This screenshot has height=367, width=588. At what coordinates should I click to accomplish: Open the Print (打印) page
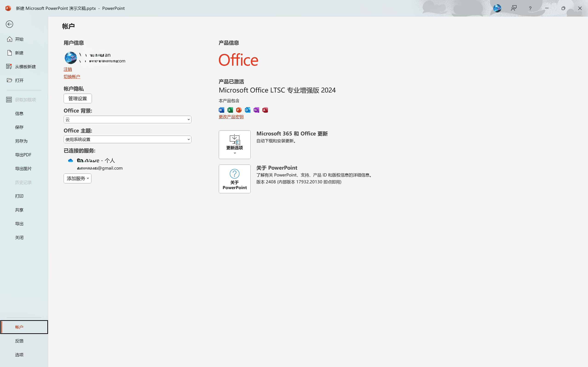coord(24,196)
